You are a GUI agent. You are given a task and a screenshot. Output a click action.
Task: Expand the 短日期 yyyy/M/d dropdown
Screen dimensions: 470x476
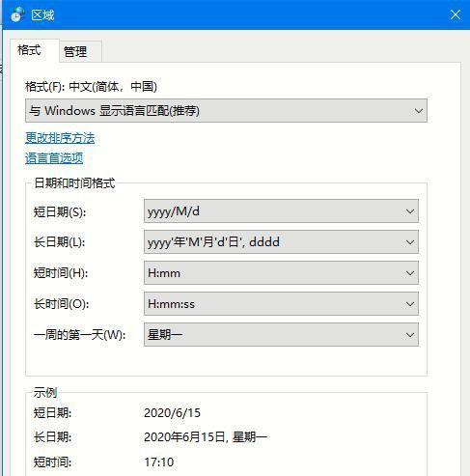click(x=281, y=211)
